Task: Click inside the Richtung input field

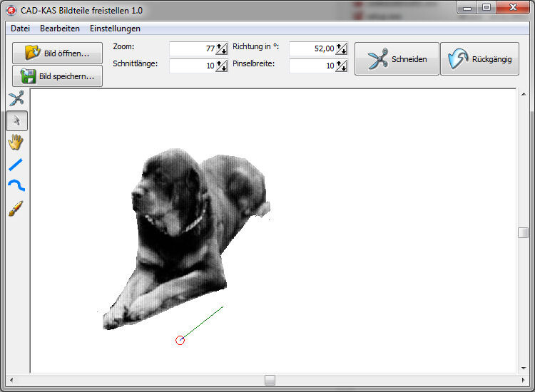Action: pos(312,48)
